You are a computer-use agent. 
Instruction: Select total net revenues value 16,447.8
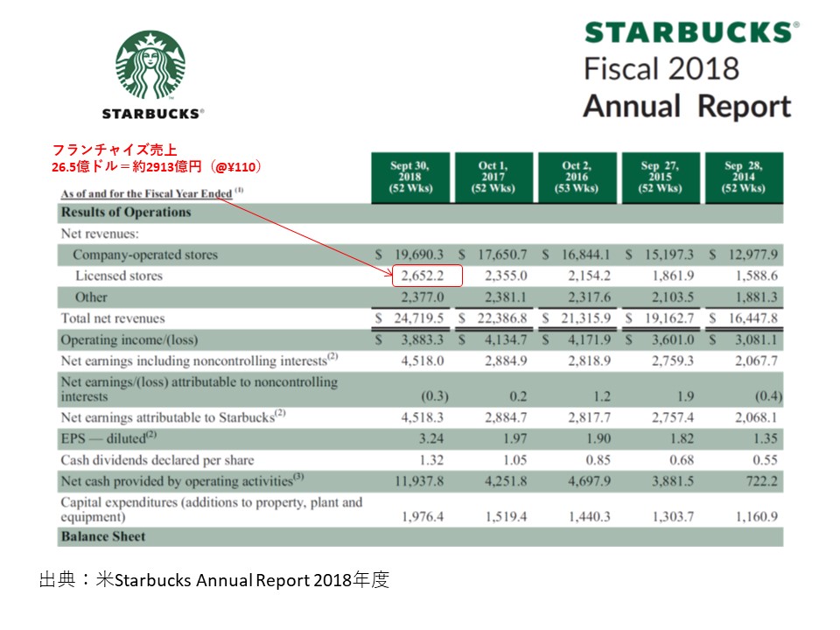coord(753,318)
